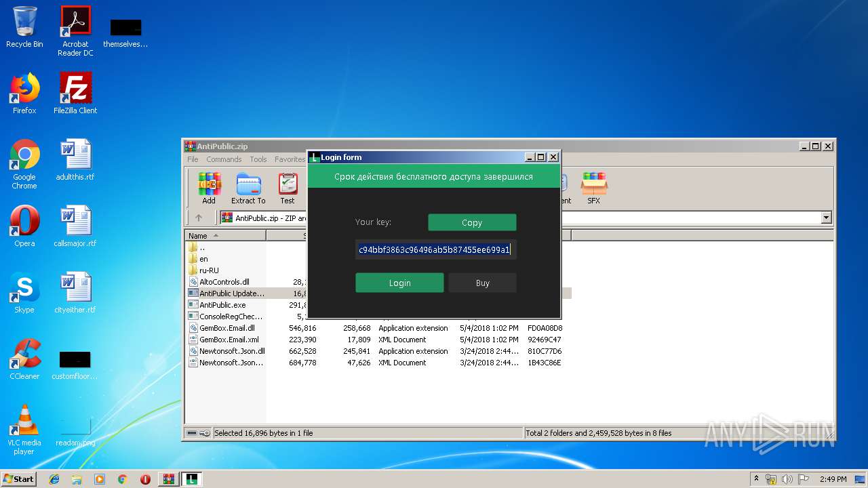Click the Add toolbar icon in WinRAR
868x488 pixels.
point(209,188)
